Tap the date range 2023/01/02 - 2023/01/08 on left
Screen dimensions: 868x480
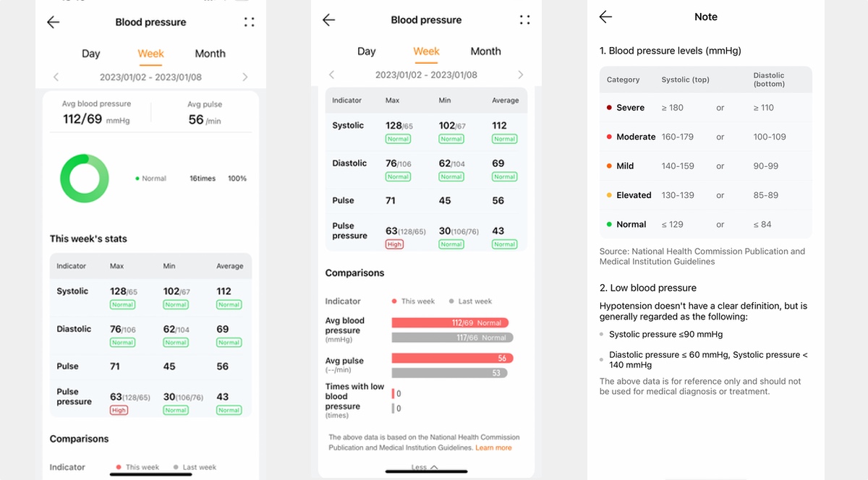tap(150, 77)
